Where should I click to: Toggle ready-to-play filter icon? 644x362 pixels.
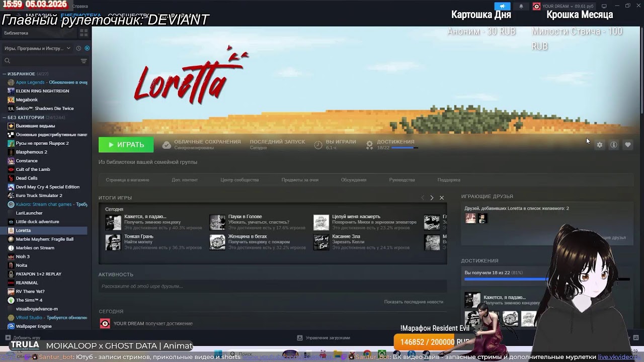87,48
